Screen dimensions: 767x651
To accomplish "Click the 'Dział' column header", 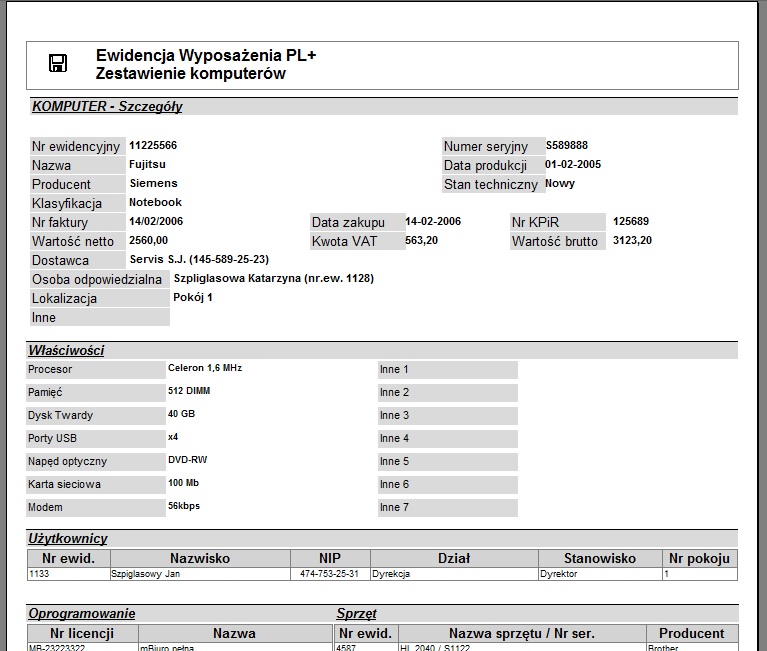I will point(454,558).
